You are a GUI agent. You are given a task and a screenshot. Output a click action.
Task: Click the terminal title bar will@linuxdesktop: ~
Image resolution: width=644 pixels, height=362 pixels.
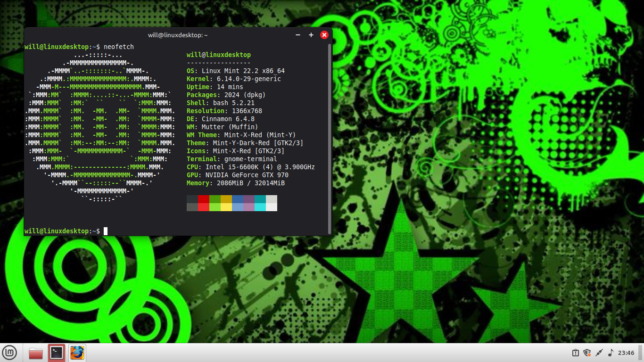pos(178,35)
